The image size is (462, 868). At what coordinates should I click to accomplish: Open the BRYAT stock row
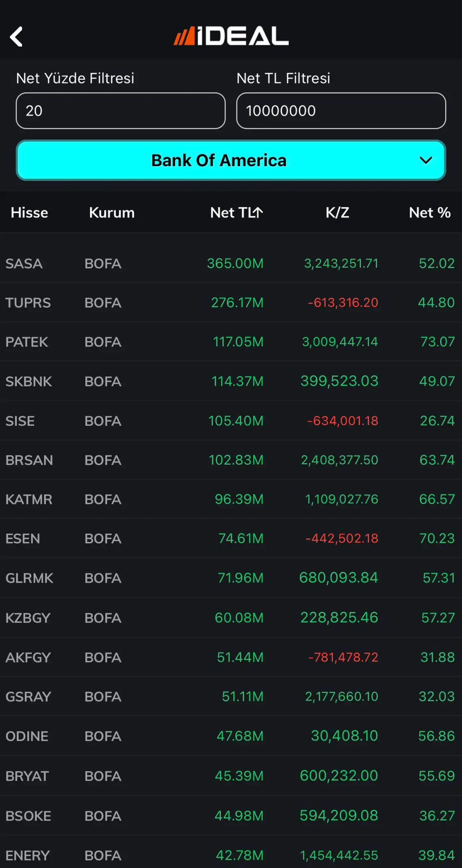pos(27,776)
